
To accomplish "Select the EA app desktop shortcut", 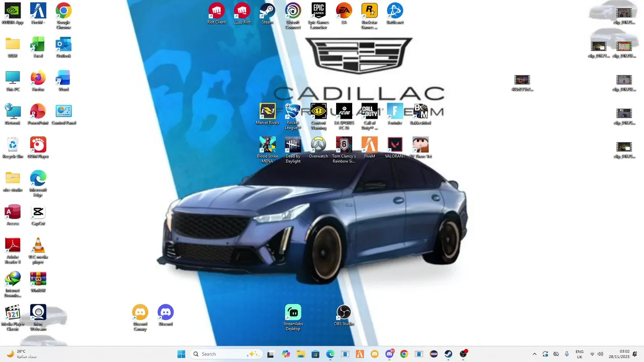I will (344, 14).
